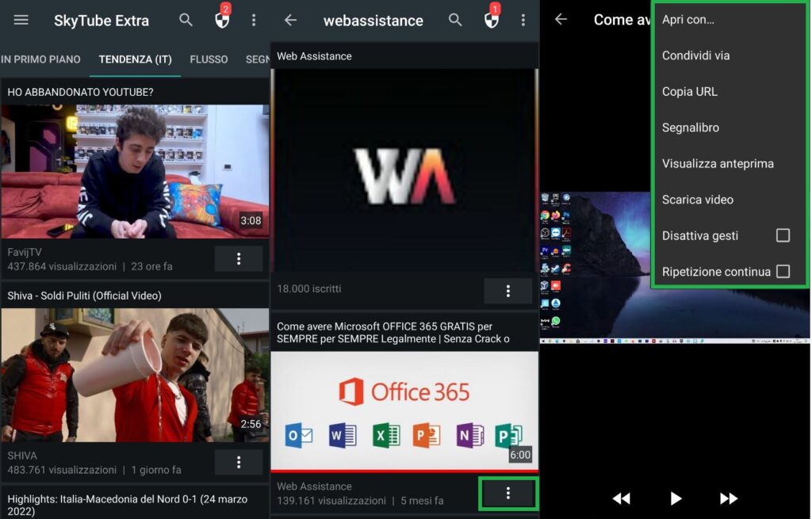Tap the SkyTube Extra app title
The width and height of the screenshot is (812, 519).
tap(101, 21)
